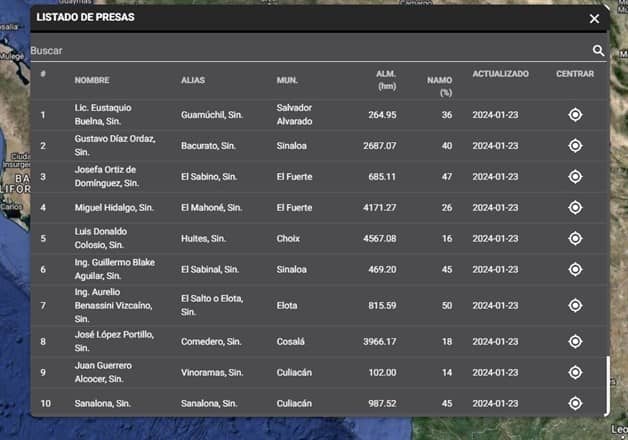628x440 pixels.
Task: Click storage value 469.20
Action: pyautogui.click(x=382, y=269)
